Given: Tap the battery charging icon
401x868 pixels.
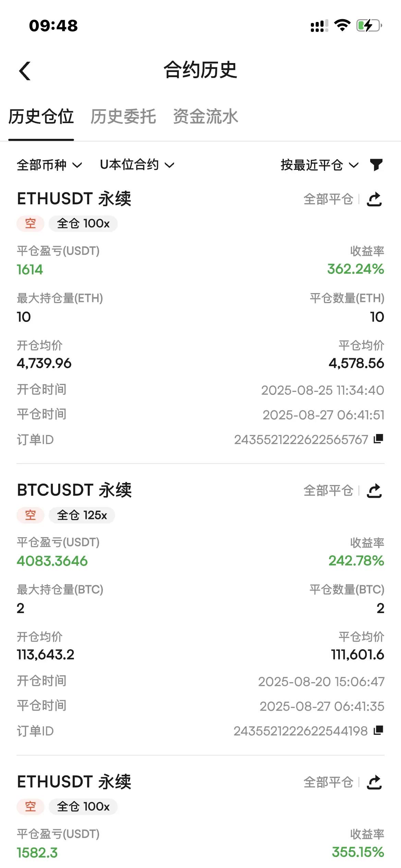Looking at the screenshot, I should pyautogui.click(x=369, y=25).
